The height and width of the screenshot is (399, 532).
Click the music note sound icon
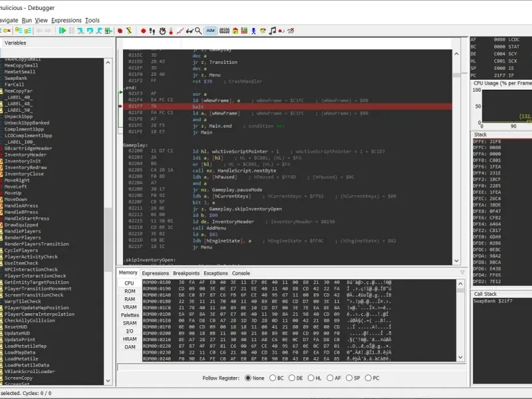(x=272, y=31)
